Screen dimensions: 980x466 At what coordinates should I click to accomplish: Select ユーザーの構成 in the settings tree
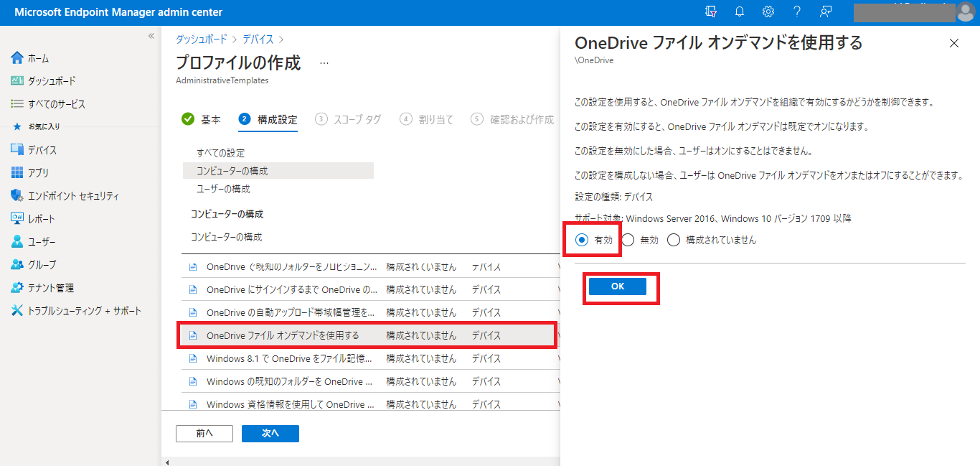tap(223, 189)
